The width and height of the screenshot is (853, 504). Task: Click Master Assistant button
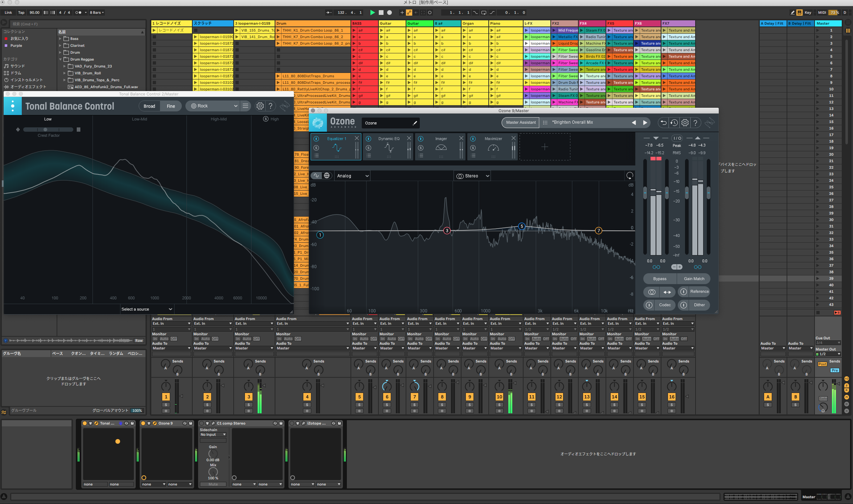click(x=521, y=122)
